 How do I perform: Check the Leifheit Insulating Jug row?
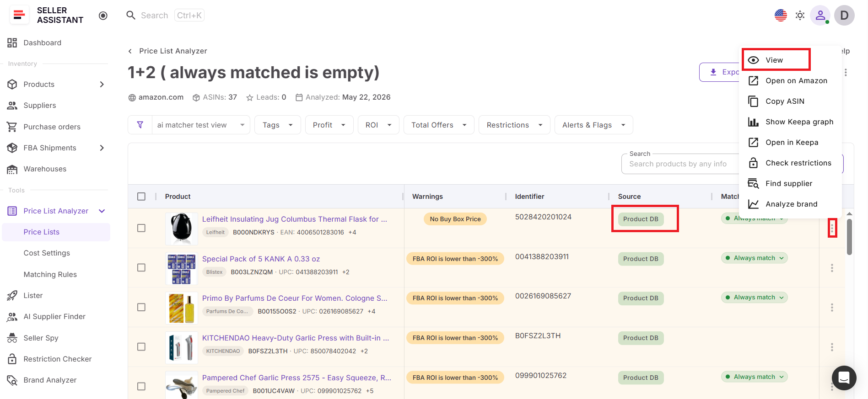click(x=141, y=228)
